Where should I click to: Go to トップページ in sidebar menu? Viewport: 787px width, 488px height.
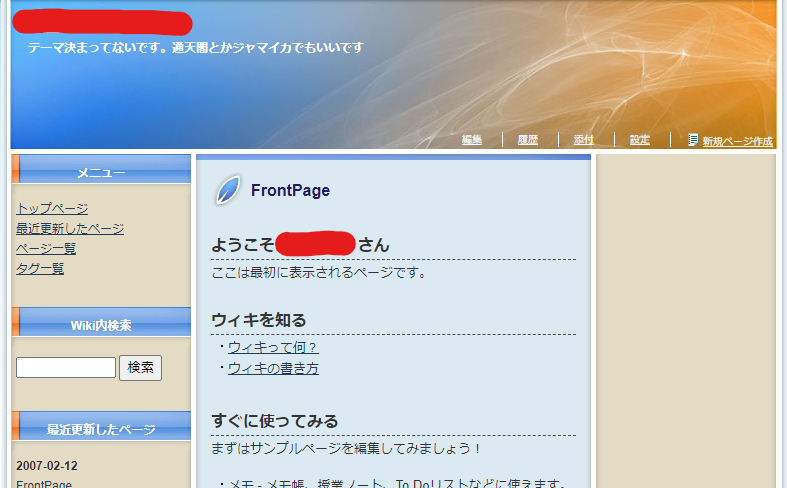[52, 208]
